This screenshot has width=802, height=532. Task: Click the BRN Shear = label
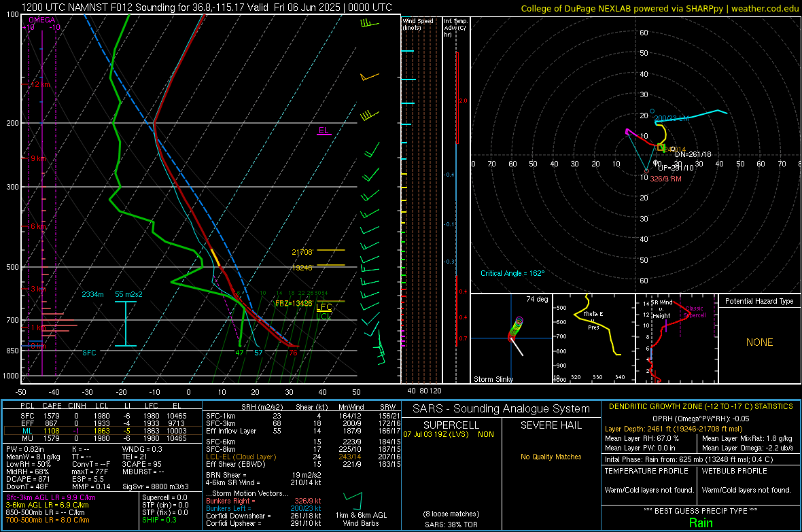226,475
